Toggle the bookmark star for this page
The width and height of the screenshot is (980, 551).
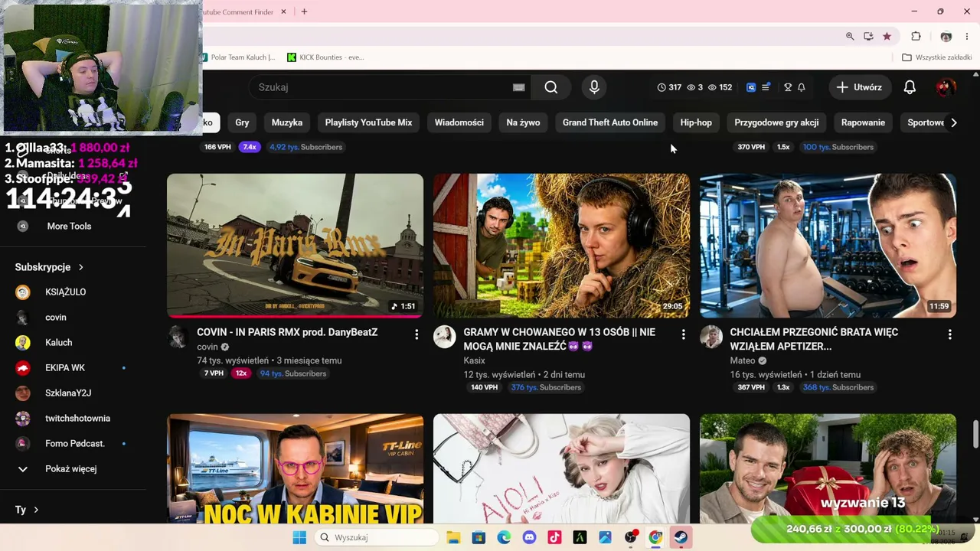tap(887, 36)
